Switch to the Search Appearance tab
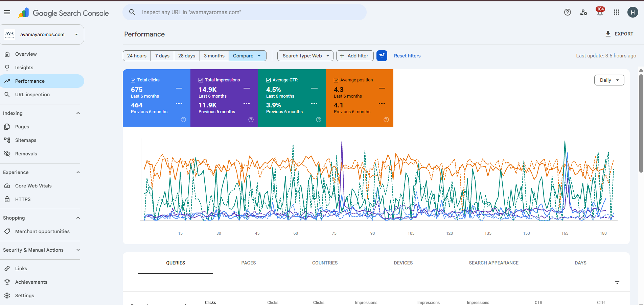Image resolution: width=644 pixels, height=305 pixels. click(493, 263)
